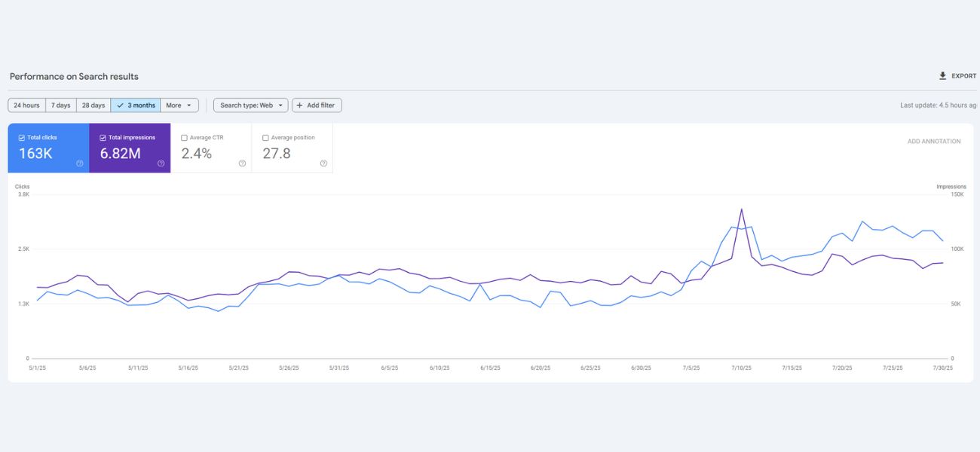Open the Search type: Web dropdown

tap(249, 105)
